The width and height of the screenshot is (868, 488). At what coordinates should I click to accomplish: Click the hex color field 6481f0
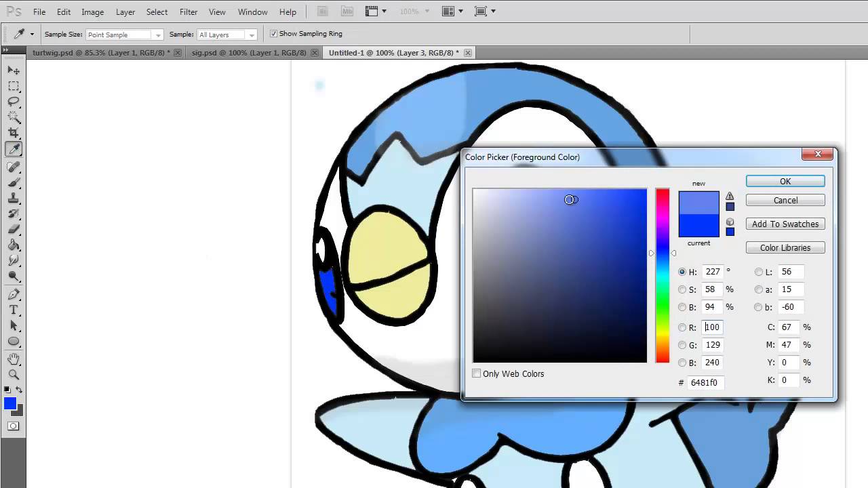(x=705, y=382)
